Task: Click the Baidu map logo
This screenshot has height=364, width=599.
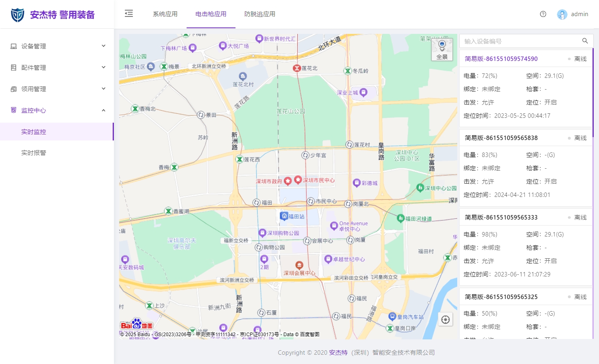Action: pos(137,324)
